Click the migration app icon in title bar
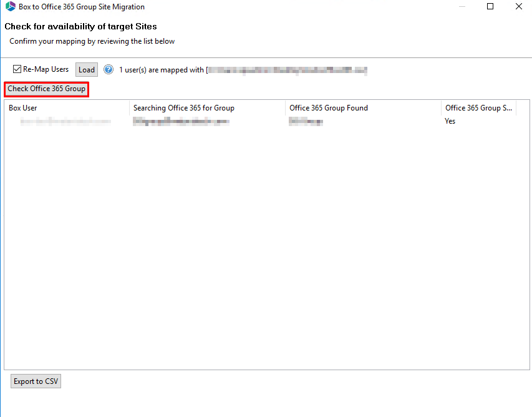 click(x=9, y=6)
